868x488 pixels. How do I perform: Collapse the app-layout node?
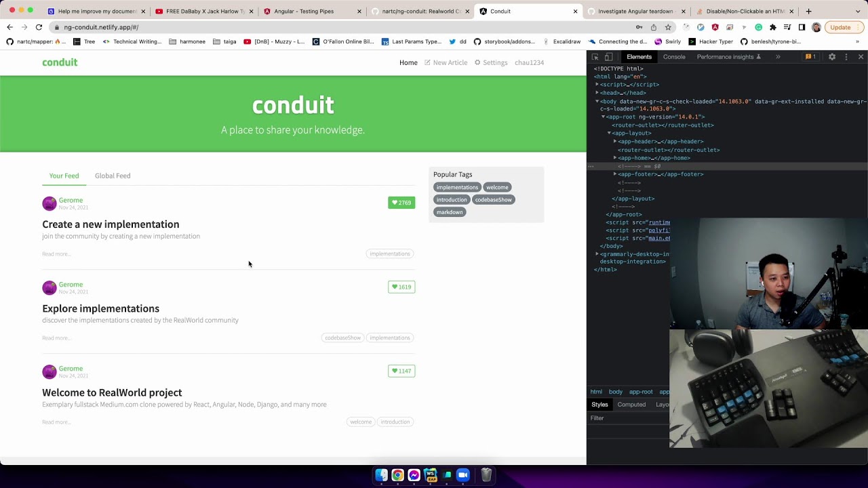[x=609, y=134]
